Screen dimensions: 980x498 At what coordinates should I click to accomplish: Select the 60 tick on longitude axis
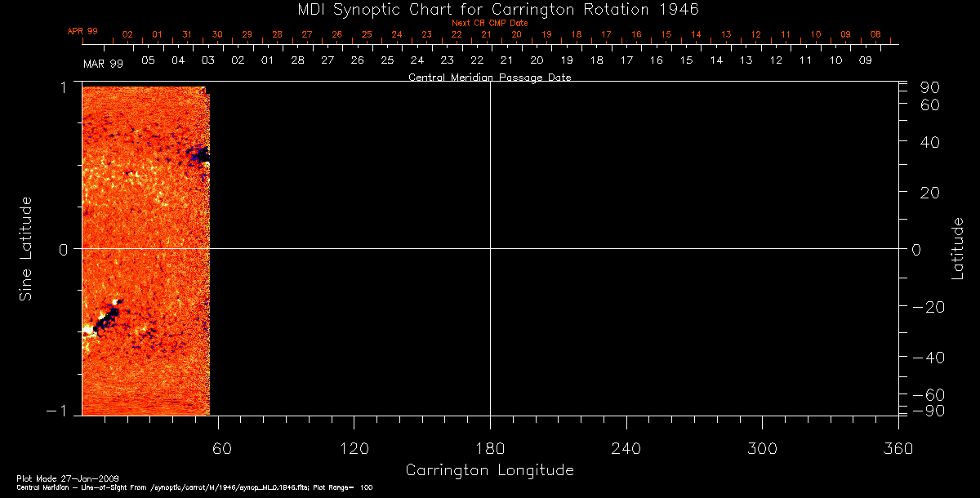[222, 448]
